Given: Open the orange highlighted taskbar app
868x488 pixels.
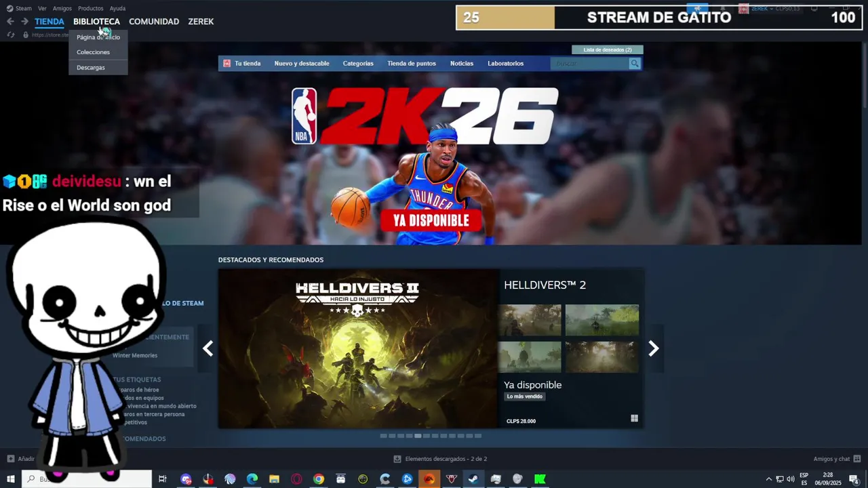Looking at the screenshot, I should [x=429, y=479].
